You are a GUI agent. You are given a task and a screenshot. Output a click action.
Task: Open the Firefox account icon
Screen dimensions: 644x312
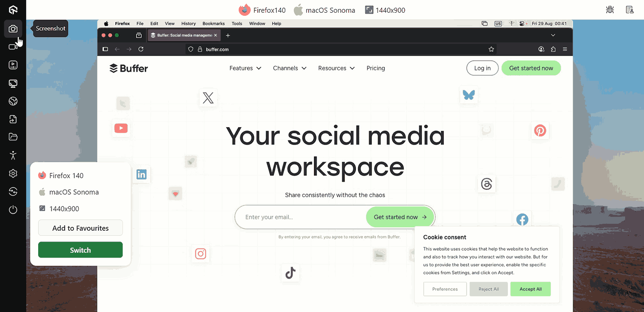coord(541,49)
